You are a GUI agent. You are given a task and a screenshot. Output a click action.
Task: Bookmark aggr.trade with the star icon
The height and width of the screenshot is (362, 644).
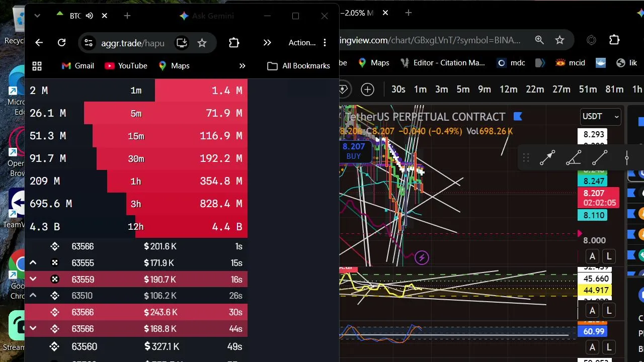click(x=202, y=43)
